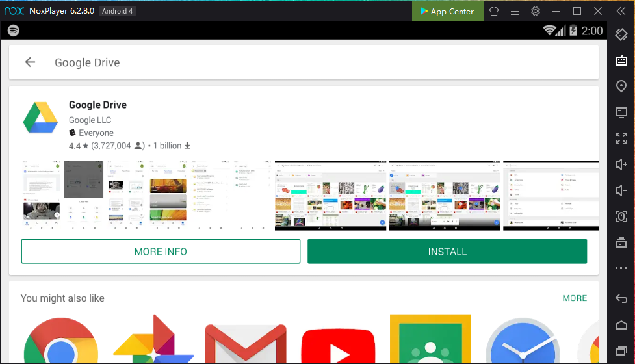Open NoxPlayer hamburger menu
The width and height of the screenshot is (635, 364).
(x=515, y=11)
